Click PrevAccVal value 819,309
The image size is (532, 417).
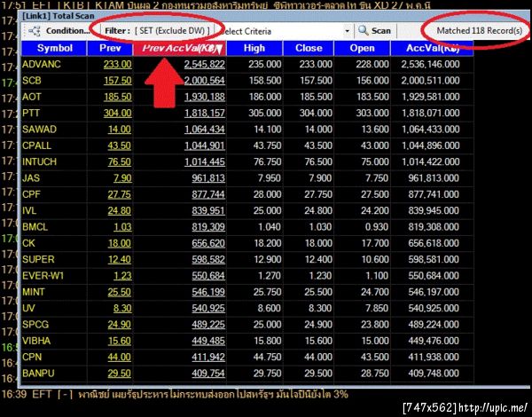point(208,227)
